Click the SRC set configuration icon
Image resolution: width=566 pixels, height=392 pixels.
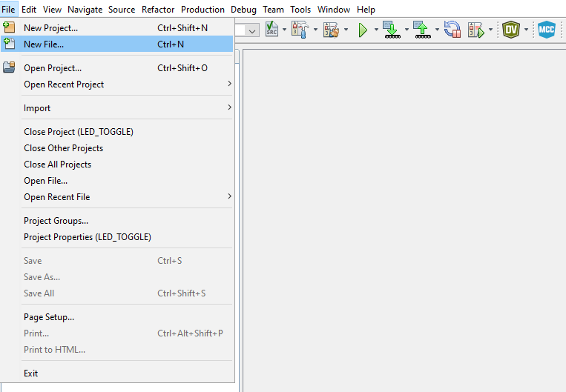pyautogui.click(x=272, y=30)
